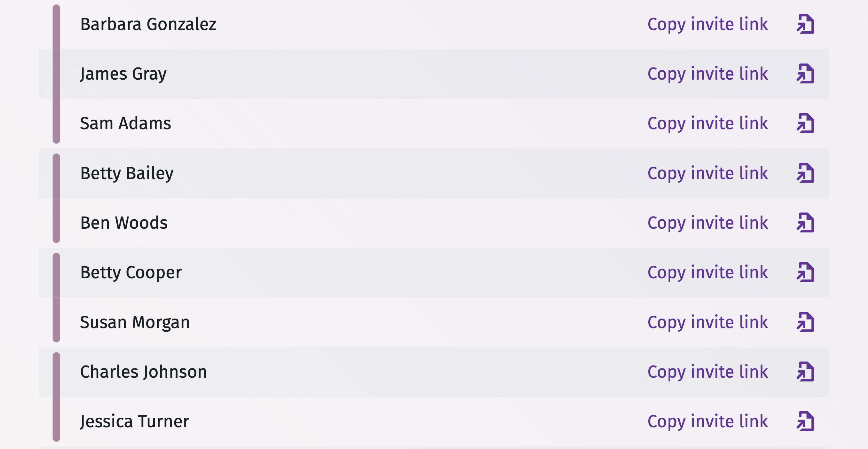Screen dimensions: 868x449
Task: Copy Jessica Turner's invite link
Action: pyautogui.click(x=707, y=421)
